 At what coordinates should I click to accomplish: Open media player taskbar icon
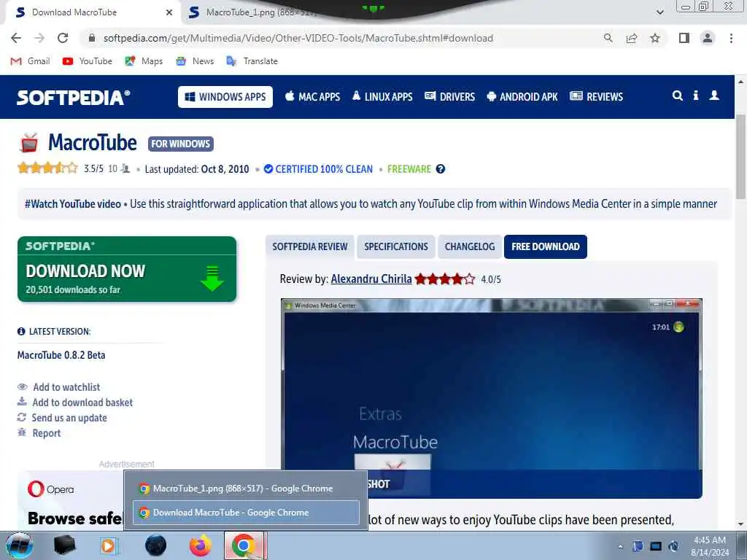[109, 545]
